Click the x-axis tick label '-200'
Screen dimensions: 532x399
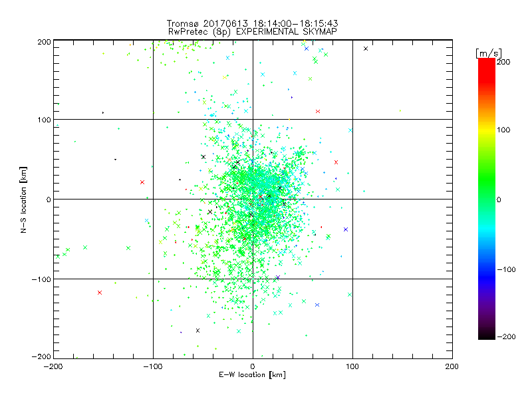[53, 366]
